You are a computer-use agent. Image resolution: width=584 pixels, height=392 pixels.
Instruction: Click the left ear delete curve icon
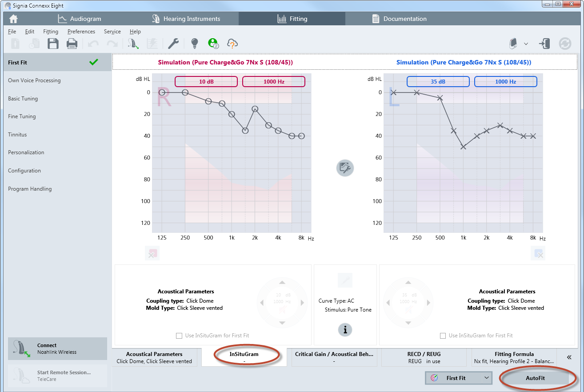(538, 254)
